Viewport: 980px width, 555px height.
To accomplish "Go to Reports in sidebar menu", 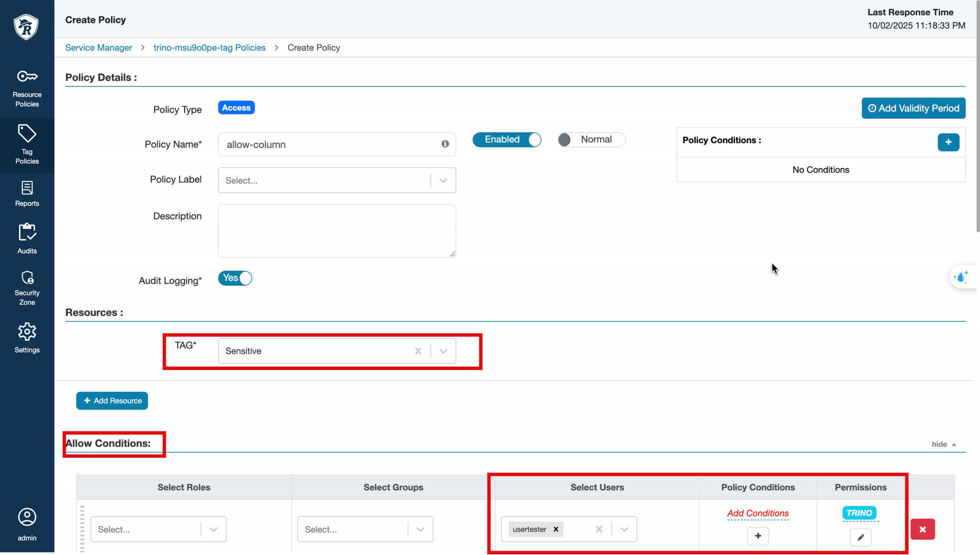I will click(27, 194).
